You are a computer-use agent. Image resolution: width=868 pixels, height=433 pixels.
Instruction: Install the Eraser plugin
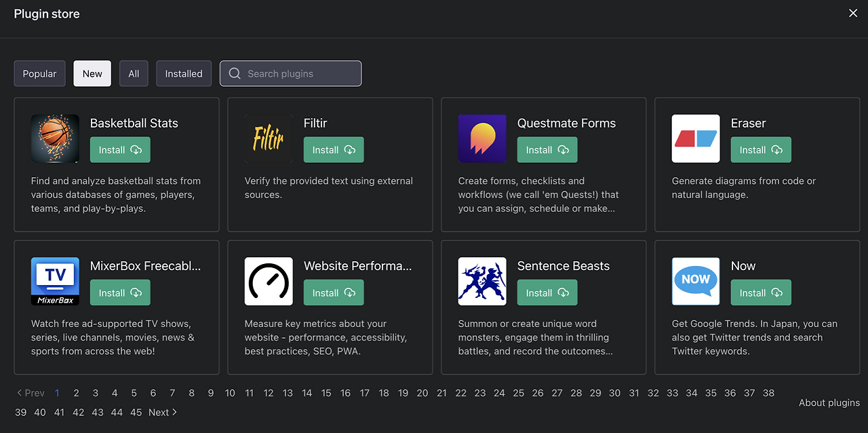point(761,150)
